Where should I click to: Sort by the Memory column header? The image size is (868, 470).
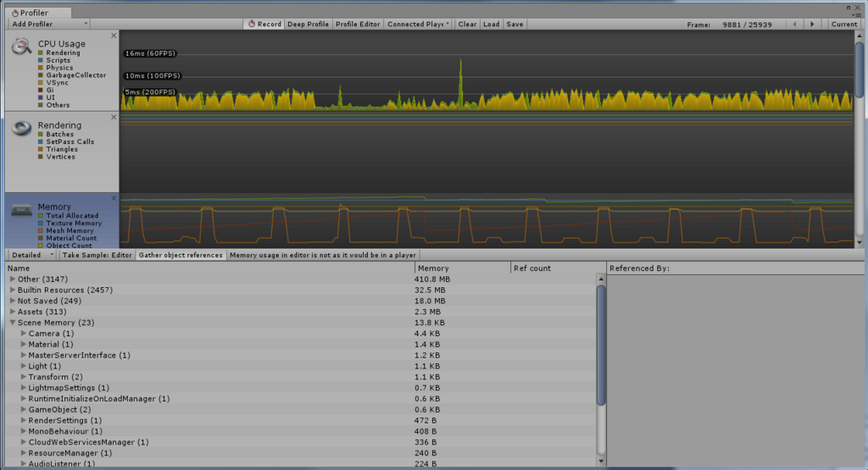pyautogui.click(x=462, y=268)
